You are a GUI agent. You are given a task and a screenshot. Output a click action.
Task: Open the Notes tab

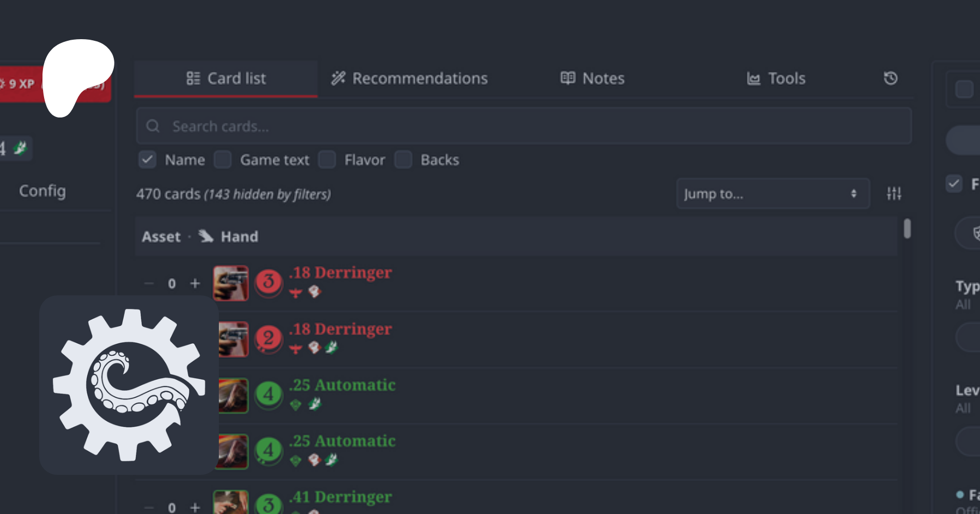point(592,78)
